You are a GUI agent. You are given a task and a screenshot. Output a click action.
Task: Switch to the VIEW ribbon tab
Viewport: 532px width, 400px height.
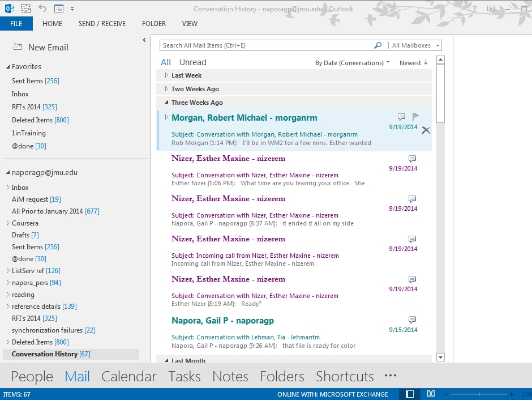[190, 24]
